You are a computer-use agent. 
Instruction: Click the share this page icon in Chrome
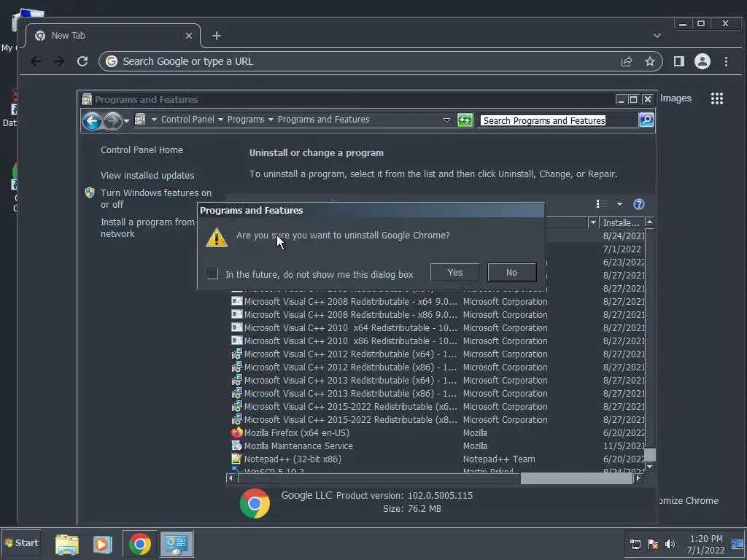(627, 61)
